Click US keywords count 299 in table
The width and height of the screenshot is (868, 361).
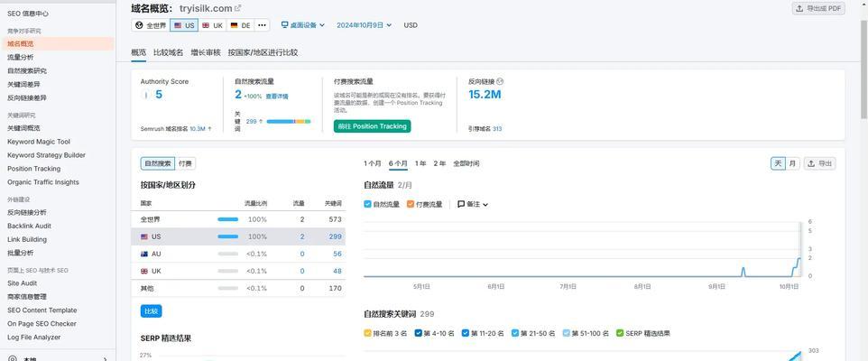click(335, 236)
